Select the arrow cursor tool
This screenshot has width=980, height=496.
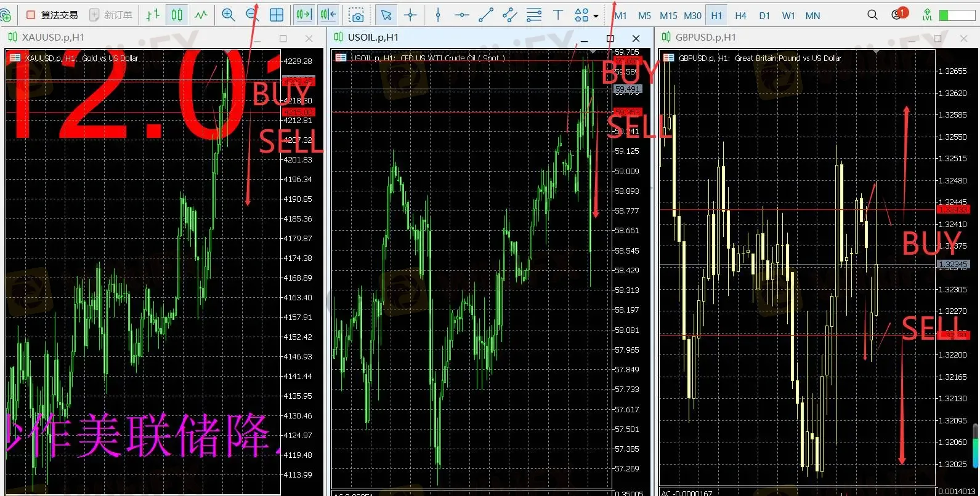[386, 15]
